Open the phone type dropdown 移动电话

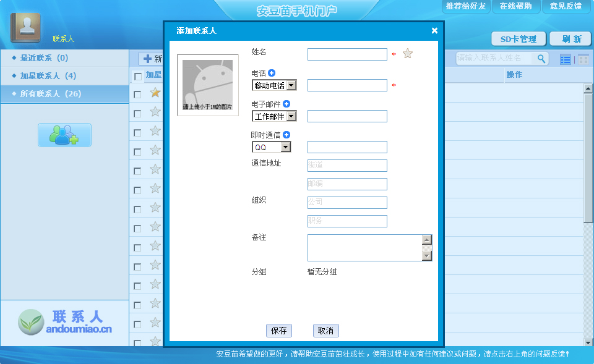pos(274,85)
